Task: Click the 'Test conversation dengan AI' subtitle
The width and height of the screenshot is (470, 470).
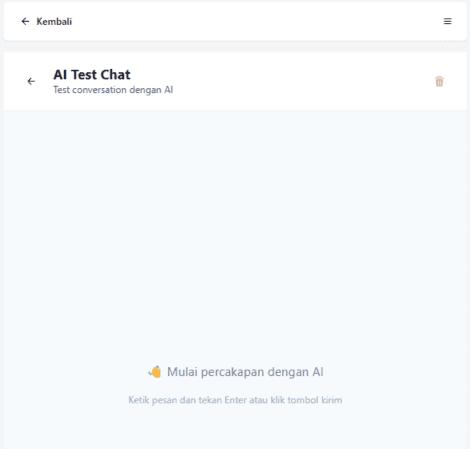Action: point(113,90)
